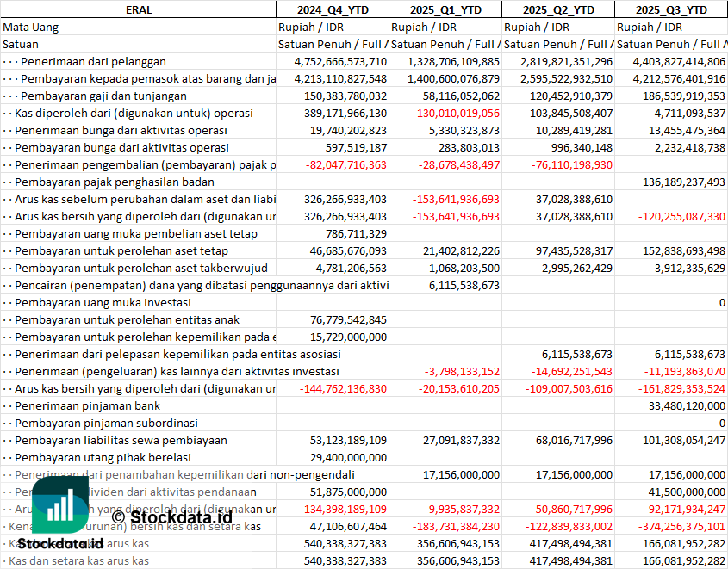Viewport: 728px width, 569px height.
Task: Click value 4,752,666,573,710
Action: (x=340, y=62)
